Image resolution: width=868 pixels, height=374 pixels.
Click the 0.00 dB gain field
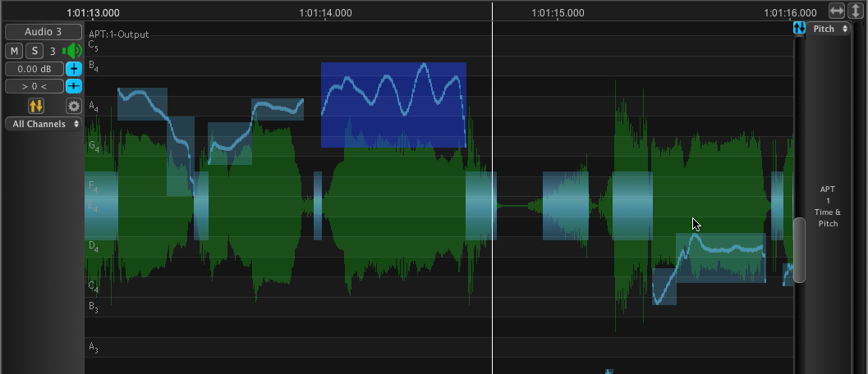[x=34, y=69]
